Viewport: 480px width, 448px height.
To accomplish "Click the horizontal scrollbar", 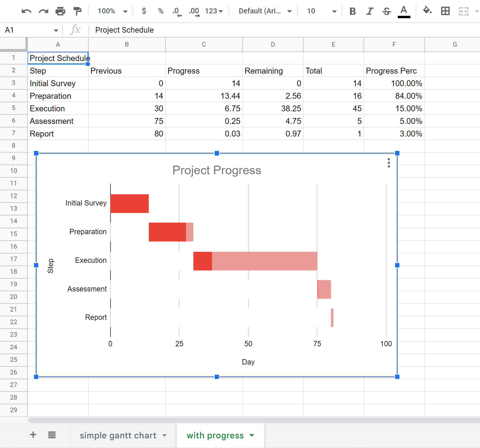I will pyautogui.click(x=254, y=420).
